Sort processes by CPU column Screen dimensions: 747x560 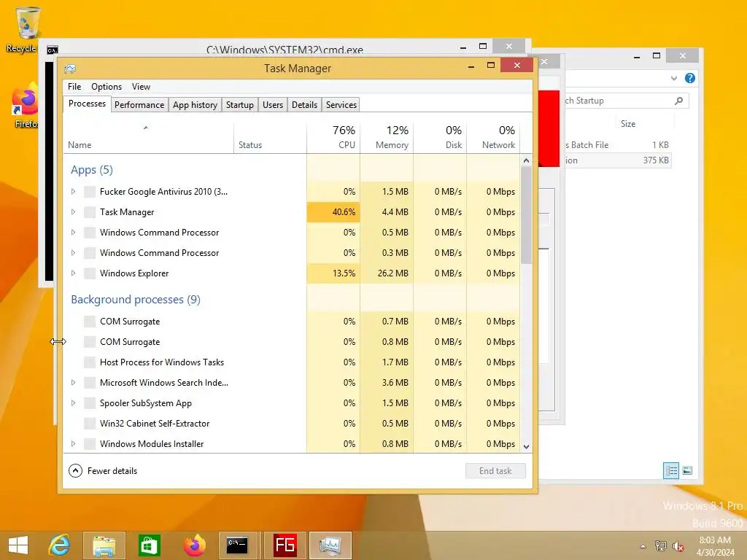(333, 138)
